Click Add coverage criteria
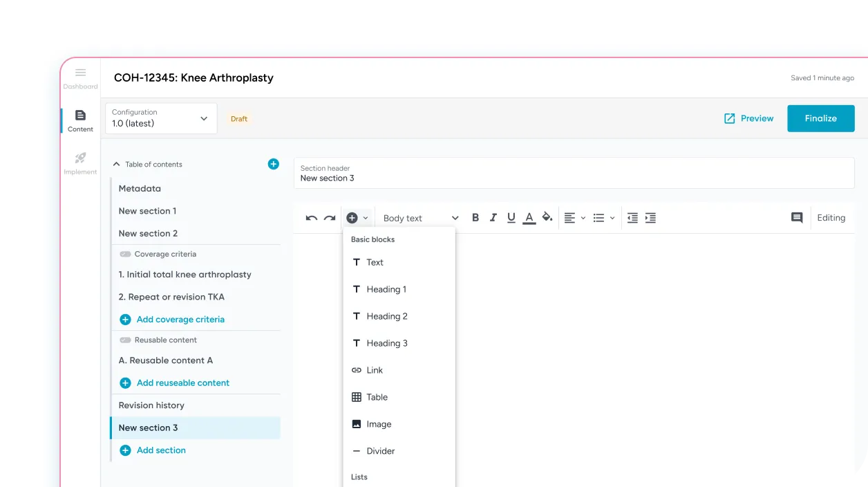This screenshot has width=868, height=487. click(171, 319)
